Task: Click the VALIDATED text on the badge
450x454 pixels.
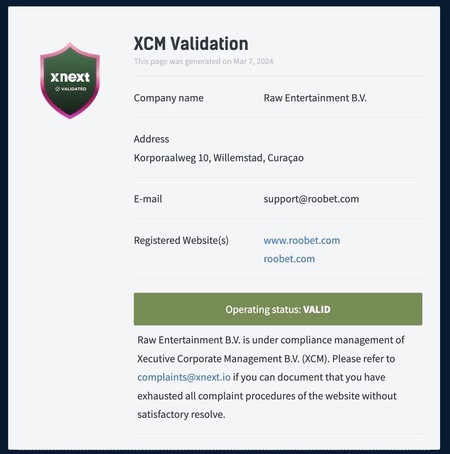Action: [71, 89]
